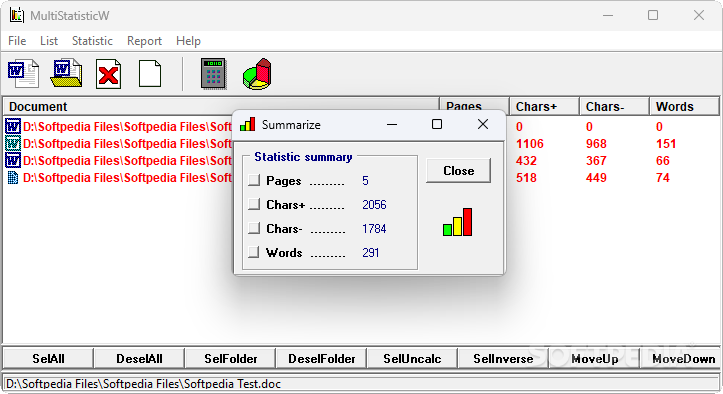
Task: Click the status bar file path field
Action: coord(361,384)
